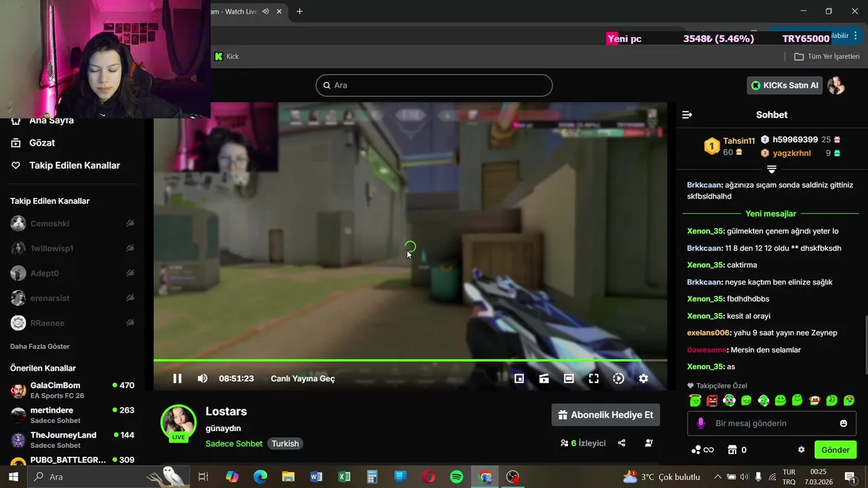Toggle notifications icon beside Adept0
The width and height of the screenshot is (868, 488).
pyautogui.click(x=130, y=274)
